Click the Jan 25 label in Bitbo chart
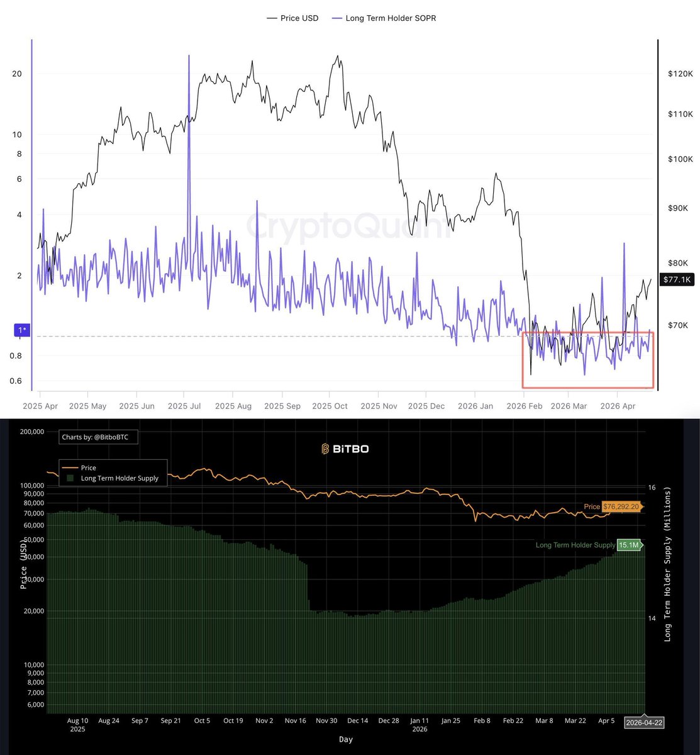The height and width of the screenshot is (755, 700). tap(450, 721)
